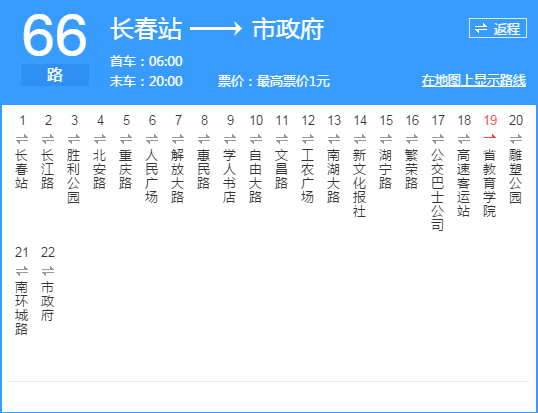Select stop 文昌路
Image resolution: width=538 pixels, height=413 pixels.
[x=282, y=169]
